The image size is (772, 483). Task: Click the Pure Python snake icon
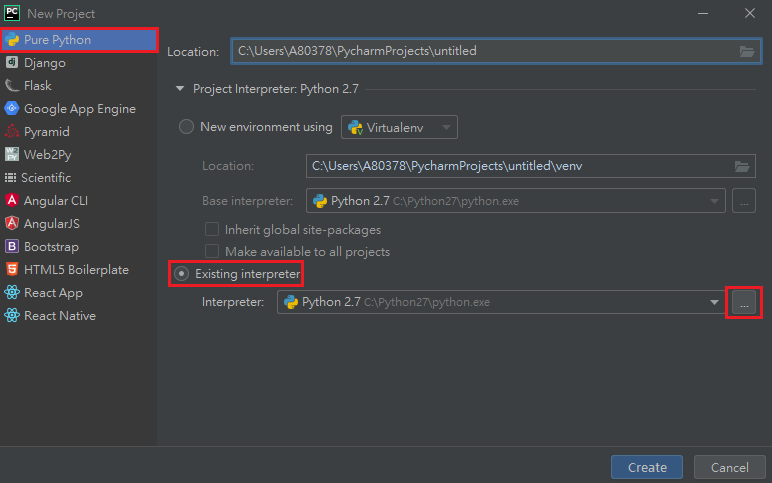(12, 40)
